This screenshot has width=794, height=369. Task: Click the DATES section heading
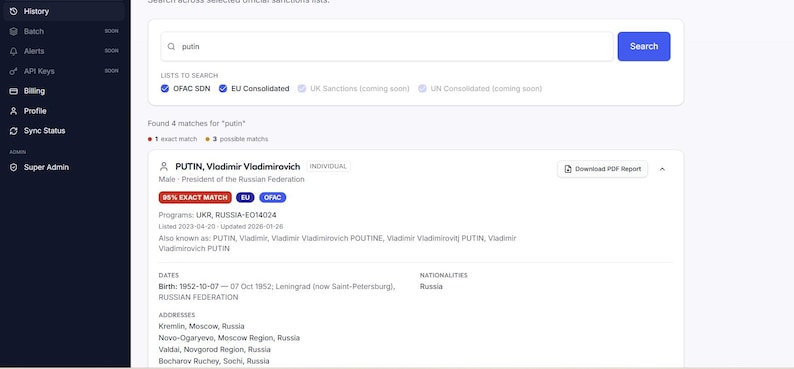coord(168,275)
